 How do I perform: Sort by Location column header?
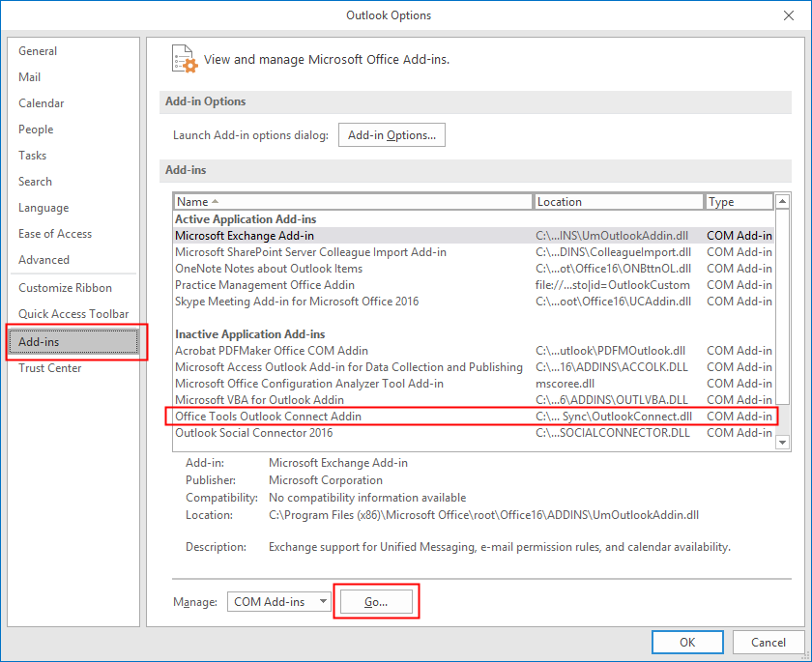[619, 202]
